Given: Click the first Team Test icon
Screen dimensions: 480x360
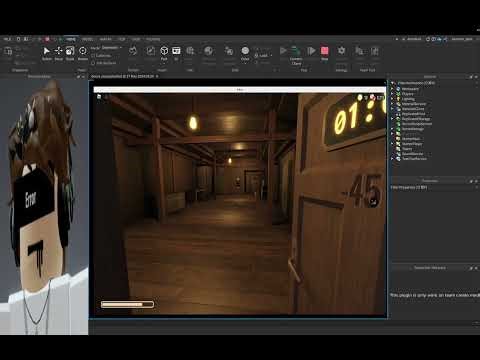Looking at the screenshot, I should [359, 51].
